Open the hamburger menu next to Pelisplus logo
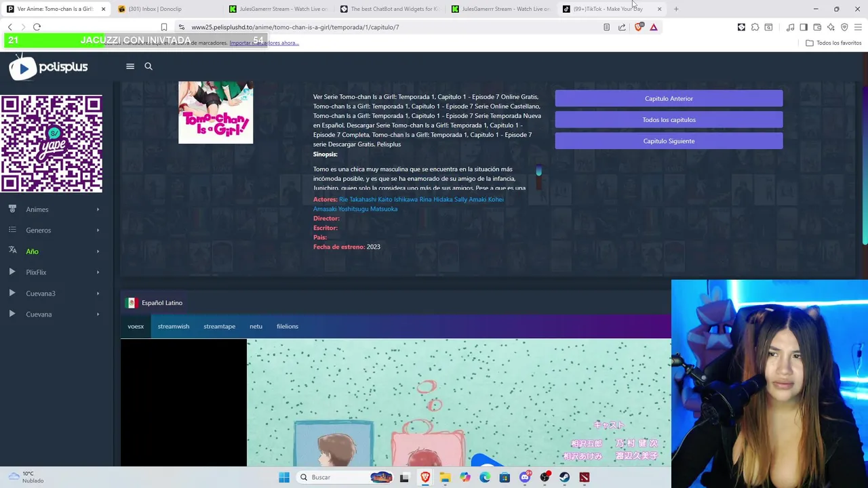 tap(130, 66)
